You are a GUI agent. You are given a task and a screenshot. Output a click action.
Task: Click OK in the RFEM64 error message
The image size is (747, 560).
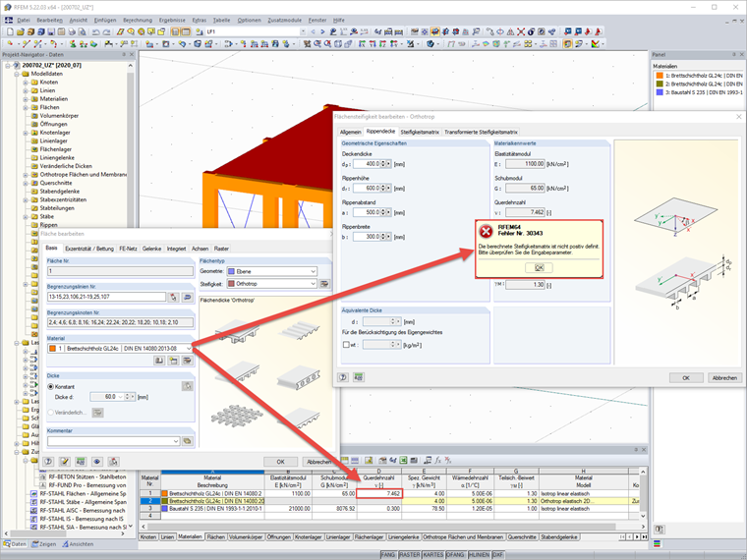pos(539,267)
